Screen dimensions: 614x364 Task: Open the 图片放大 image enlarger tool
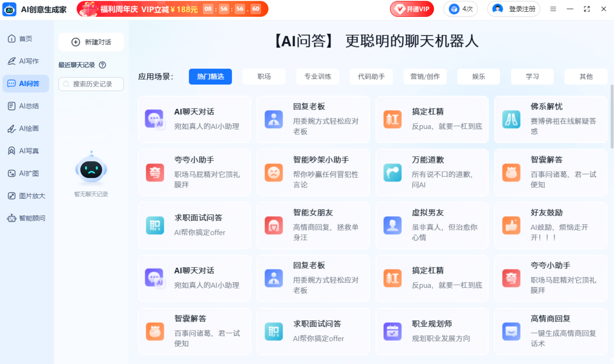[x=26, y=196]
